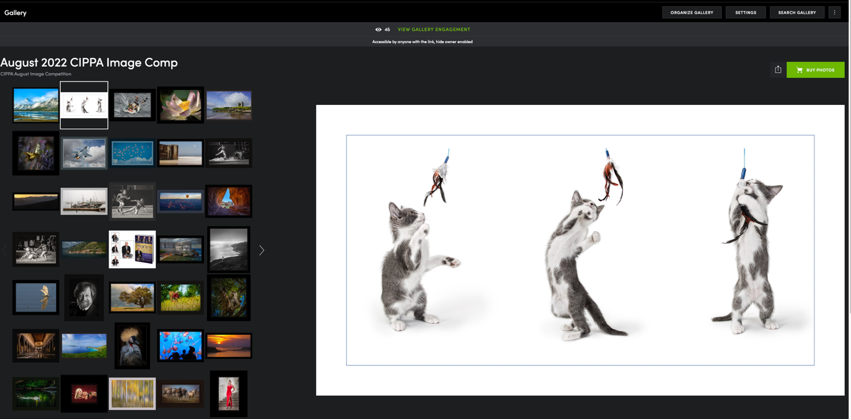Click View Gallery Engagement link
The image size is (851, 420).
click(x=434, y=29)
